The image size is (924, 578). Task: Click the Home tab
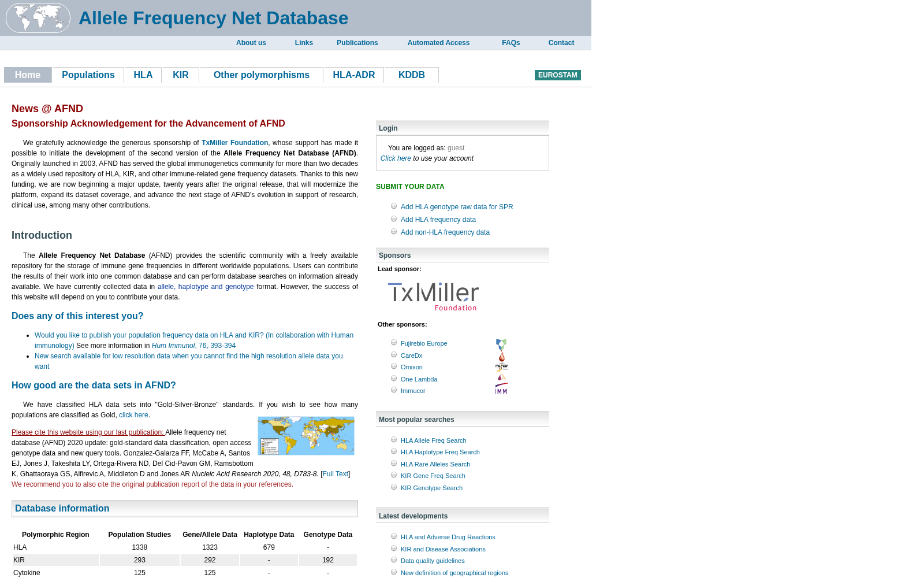[28, 75]
